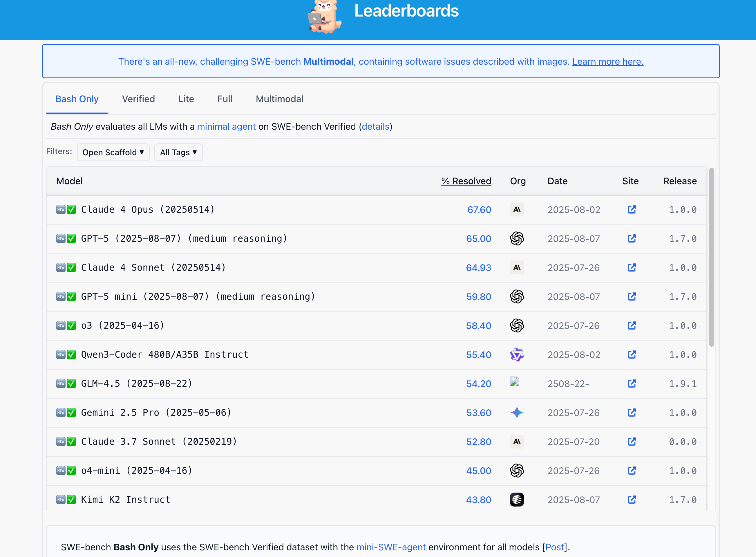Viewport: 756px width, 557px height.
Task: Open external site link for o3 row
Action: 632,326
